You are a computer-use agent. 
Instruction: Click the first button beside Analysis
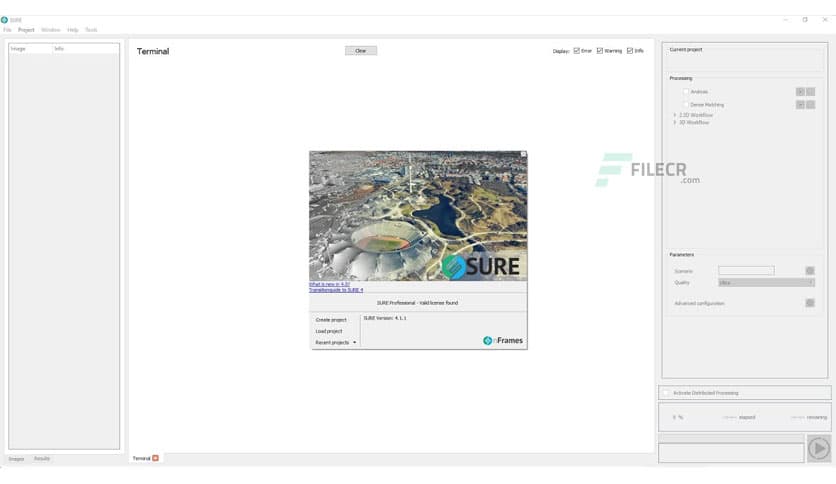pos(800,92)
